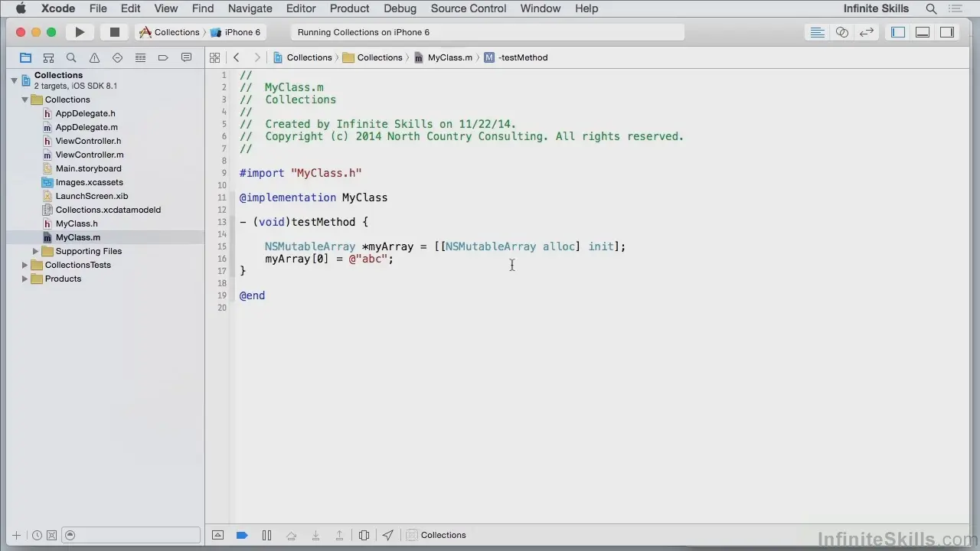980x551 pixels.
Task: Toggle the Utilities panel visibility
Action: click(x=947, y=32)
